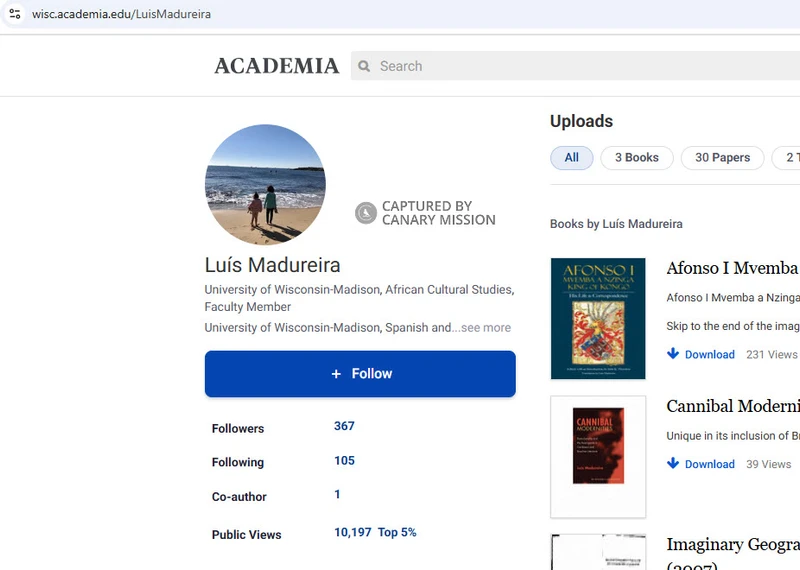The width and height of the screenshot is (800, 570).
Task: Click the '39 Views' text
Action: 768,464
